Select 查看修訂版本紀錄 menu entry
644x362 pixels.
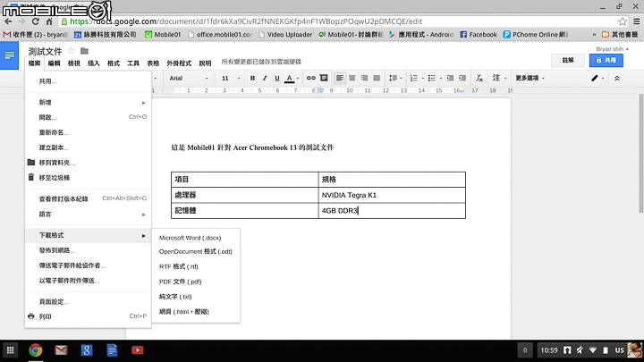pyautogui.click(x=88, y=198)
